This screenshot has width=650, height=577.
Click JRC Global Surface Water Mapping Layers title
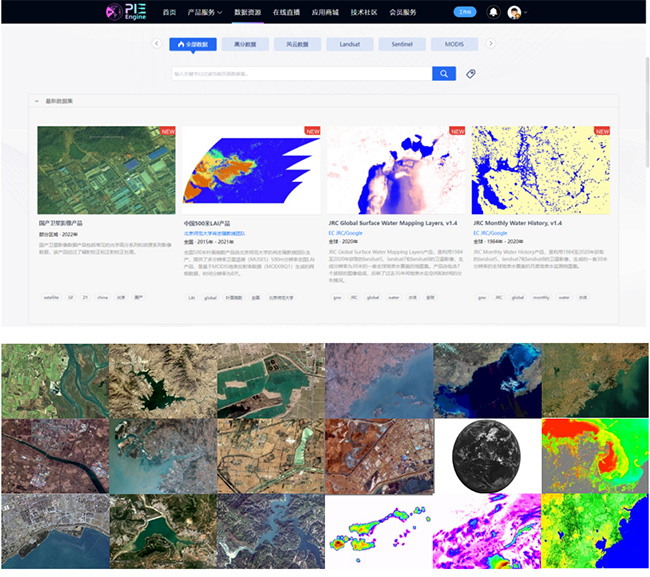point(393,223)
